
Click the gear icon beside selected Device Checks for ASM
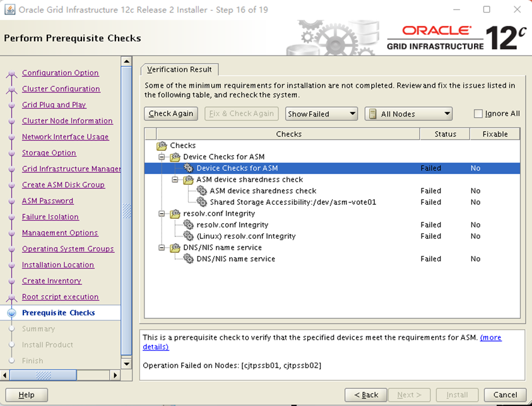click(188, 168)
